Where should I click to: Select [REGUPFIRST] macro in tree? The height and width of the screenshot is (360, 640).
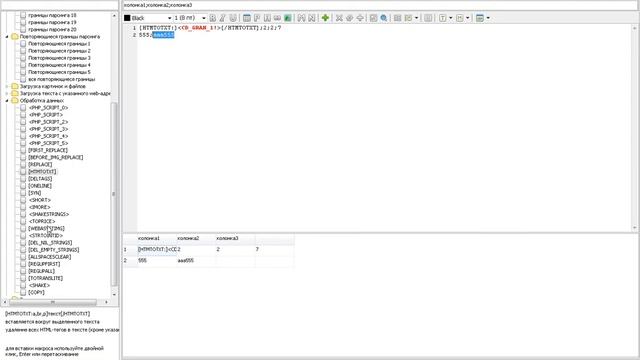tap(44, 264)
